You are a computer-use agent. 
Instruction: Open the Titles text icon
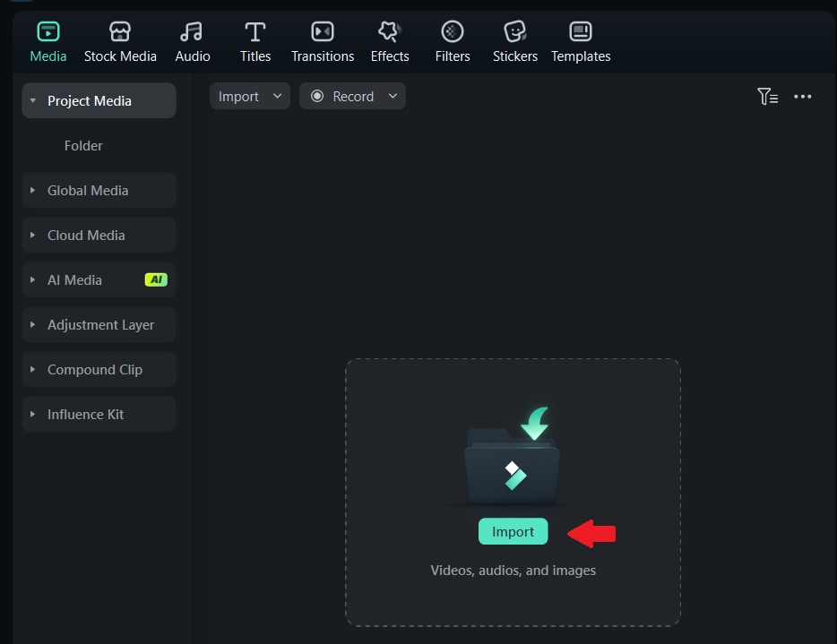pyautogui.click(x=255, y=32)
